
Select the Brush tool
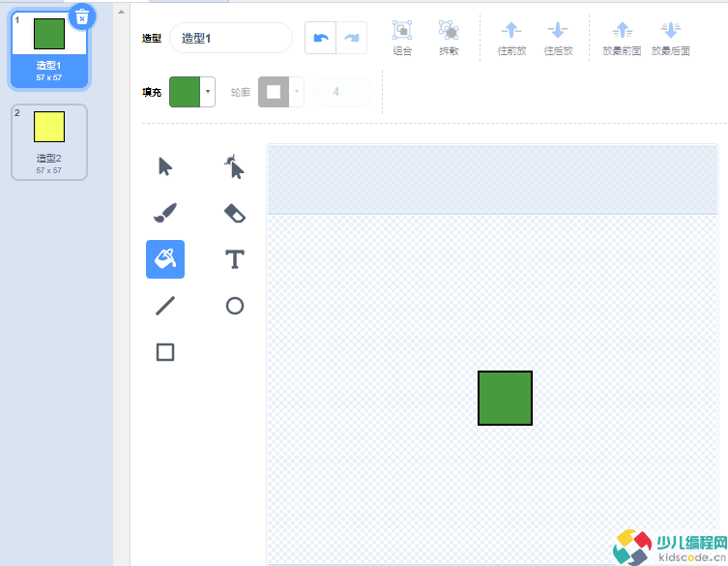165,213
